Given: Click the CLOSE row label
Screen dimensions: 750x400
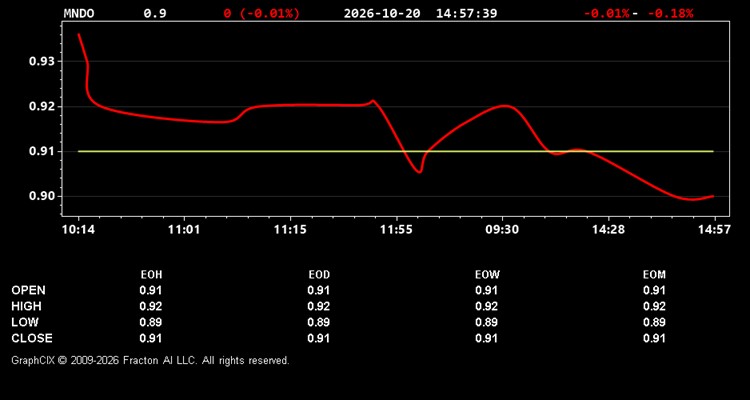Looking at the screenshot, I should [32, 338].
